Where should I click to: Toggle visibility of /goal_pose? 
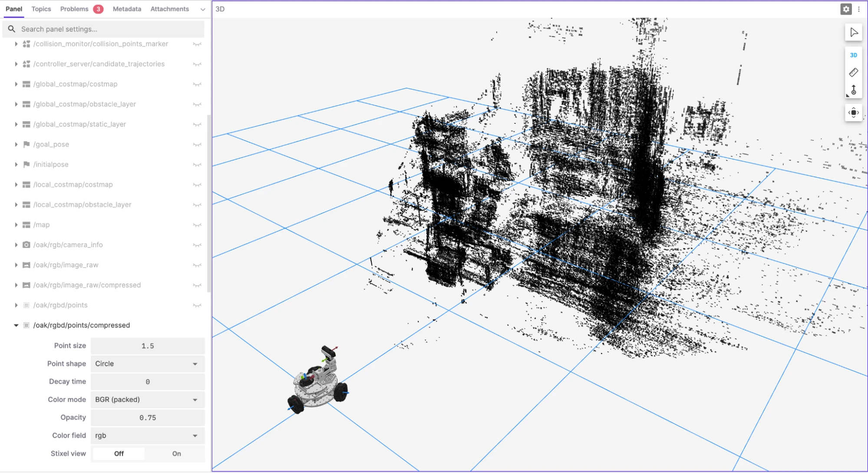197,145
